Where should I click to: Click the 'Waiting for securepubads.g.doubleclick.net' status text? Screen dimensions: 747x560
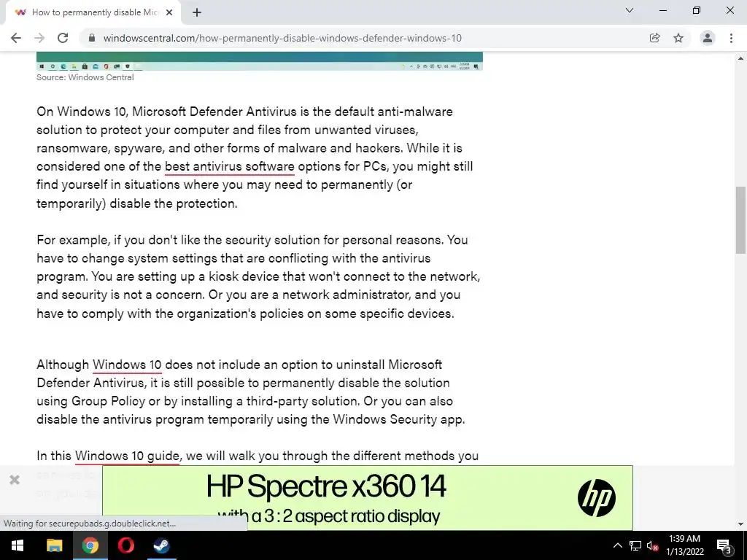coord(90,524)
